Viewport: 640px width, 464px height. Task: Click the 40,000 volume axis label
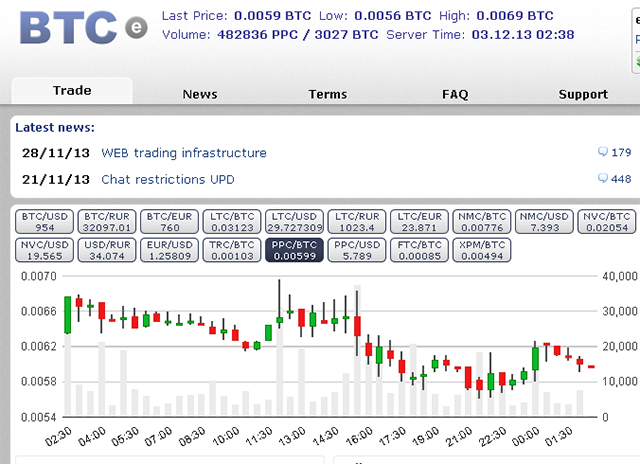tap(620, 276)
